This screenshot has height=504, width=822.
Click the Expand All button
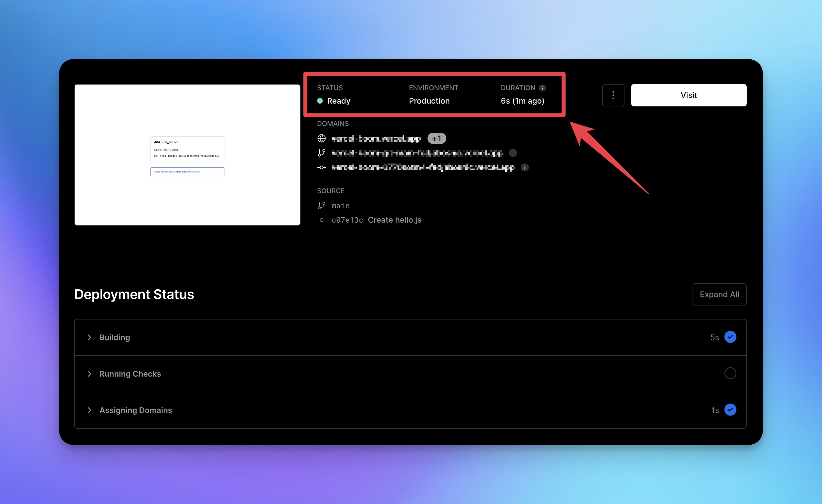click(x=719, y=294)
